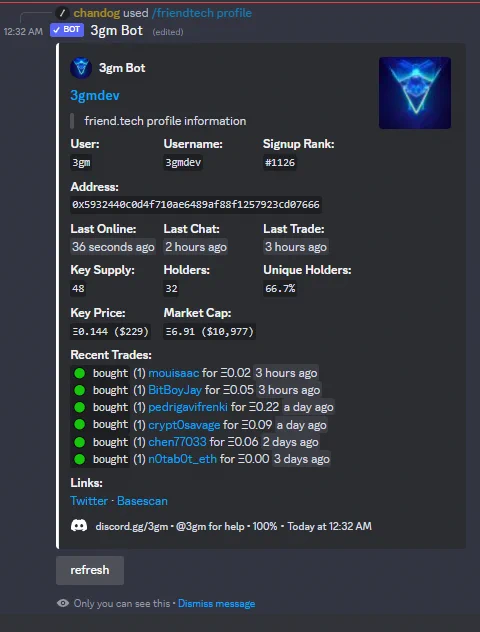Click the '2 days ago' time on chen77033 trade
This screenshot has width=480, height=632.
(291, 442)
